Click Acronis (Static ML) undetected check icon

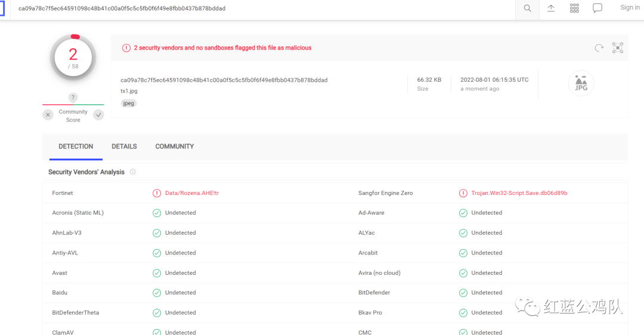(x=157, y=213)
